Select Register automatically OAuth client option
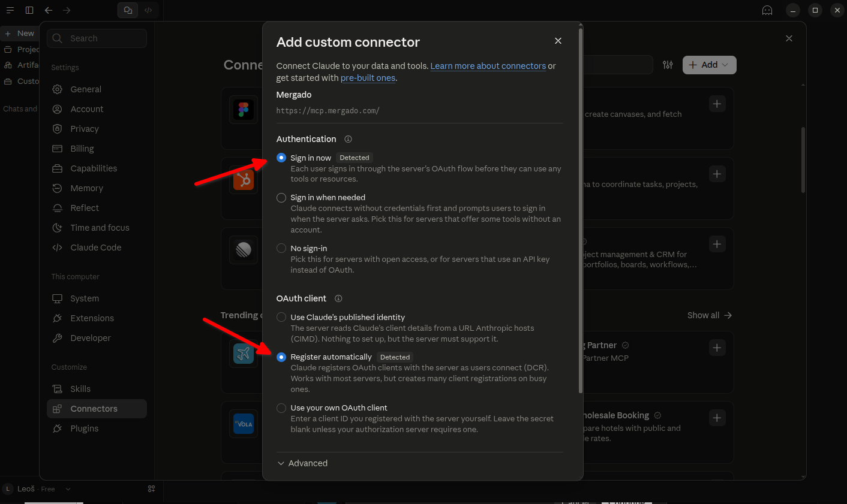This screenshot has width=847, height=504. 281,357
